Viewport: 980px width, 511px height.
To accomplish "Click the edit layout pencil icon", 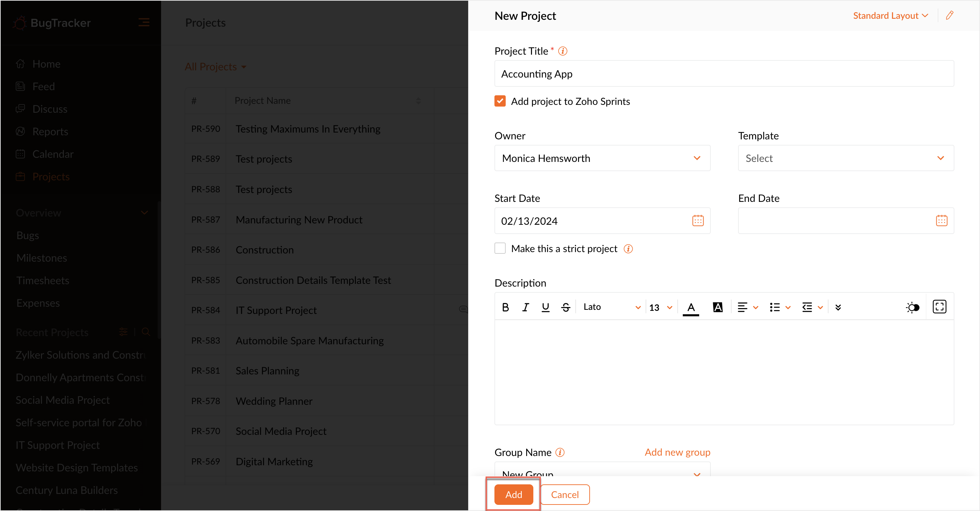I will pyautogui.click(x=950, y=16).
